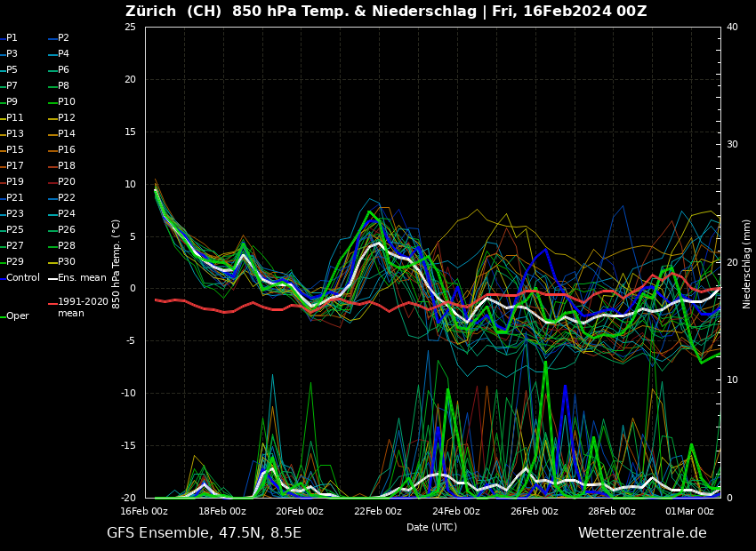Select the P20 legend entry
The image size is (756, 551).
pyautogui.click(x=67, y=181)
